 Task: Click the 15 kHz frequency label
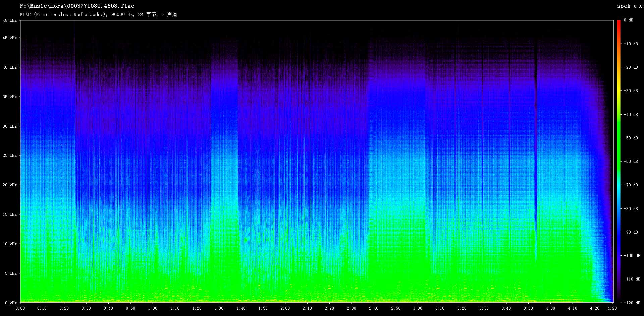10,214
